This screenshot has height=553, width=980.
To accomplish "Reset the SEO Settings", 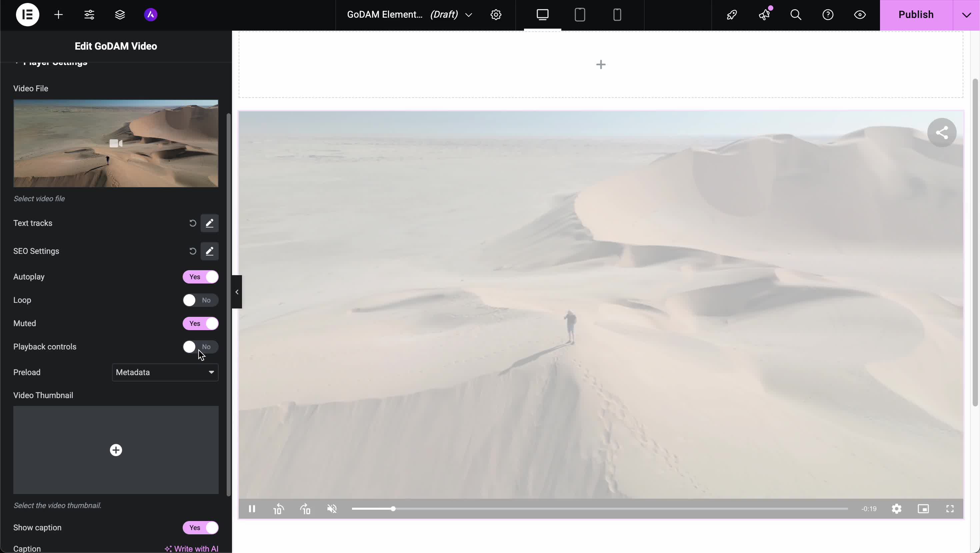I will pos(193,251).
